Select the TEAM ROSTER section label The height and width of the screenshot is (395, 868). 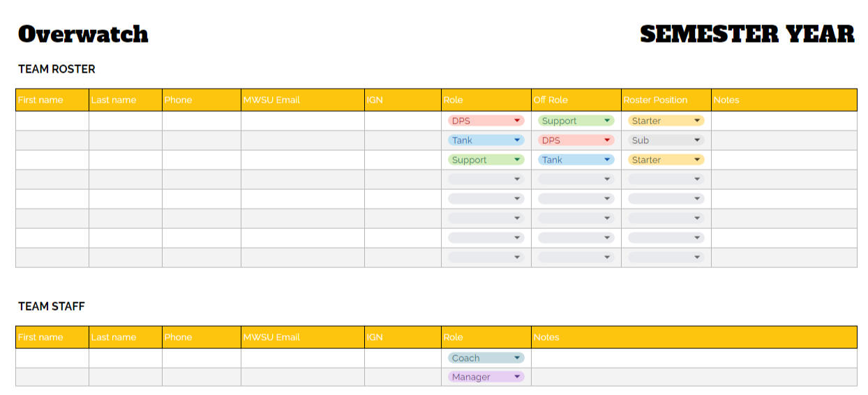coord(57,69)
